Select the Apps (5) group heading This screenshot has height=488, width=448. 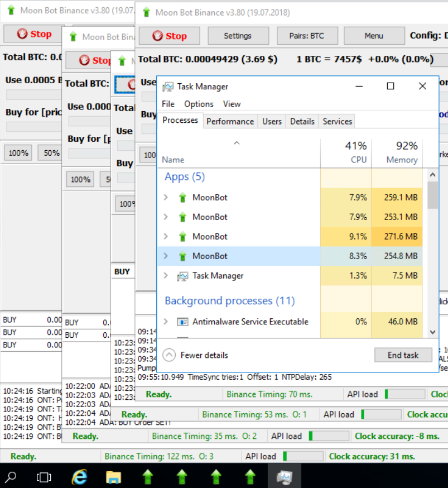(x=185, y=177)
